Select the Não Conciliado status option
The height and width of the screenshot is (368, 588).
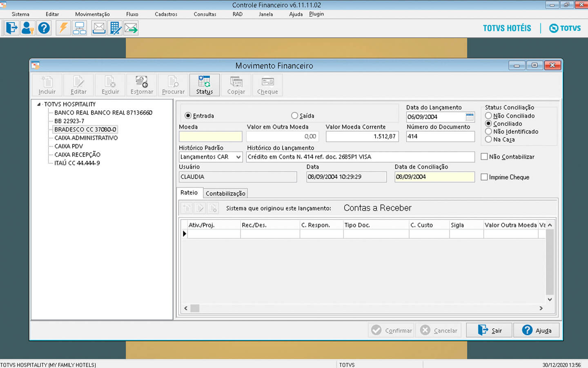(488, 116)
